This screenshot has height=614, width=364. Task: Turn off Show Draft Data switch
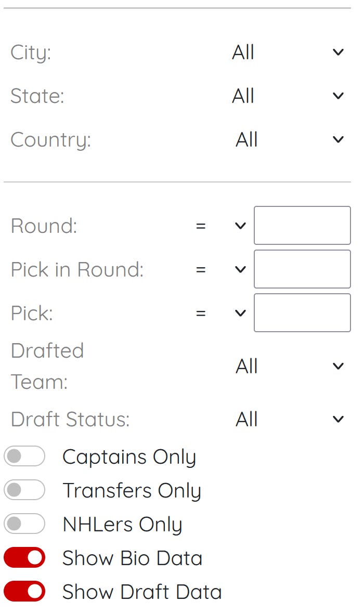[x=24, y=591]
